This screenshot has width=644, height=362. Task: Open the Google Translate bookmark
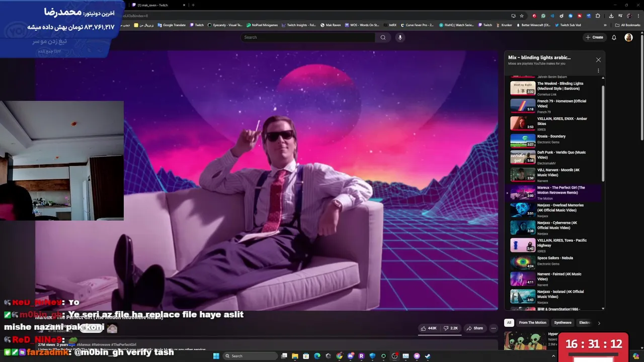click(172, 25)
